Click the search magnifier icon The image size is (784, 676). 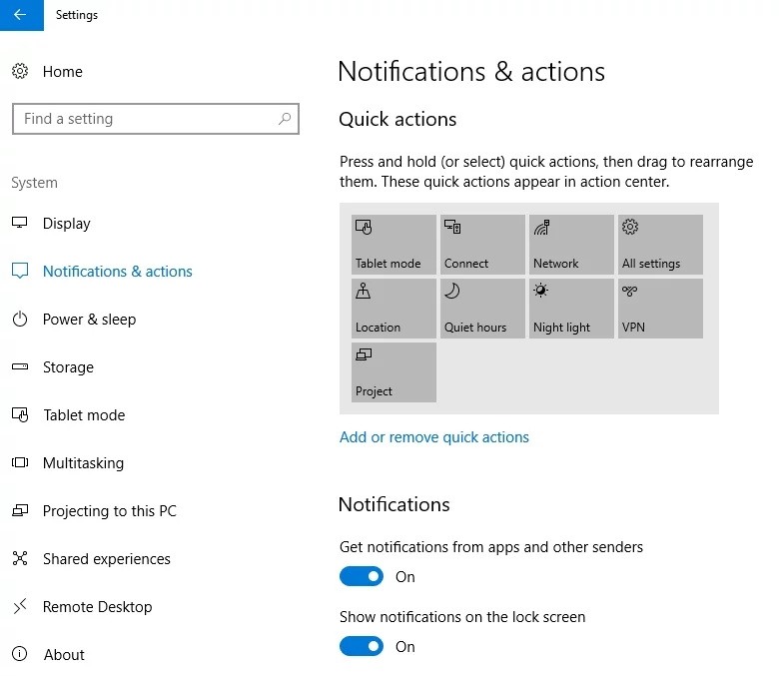[285, 119]
